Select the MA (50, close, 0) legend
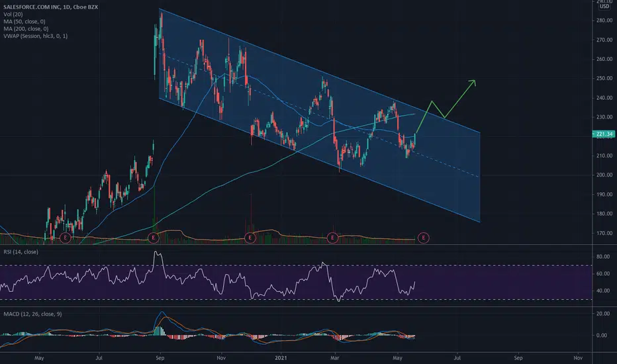 click(24, 21)
